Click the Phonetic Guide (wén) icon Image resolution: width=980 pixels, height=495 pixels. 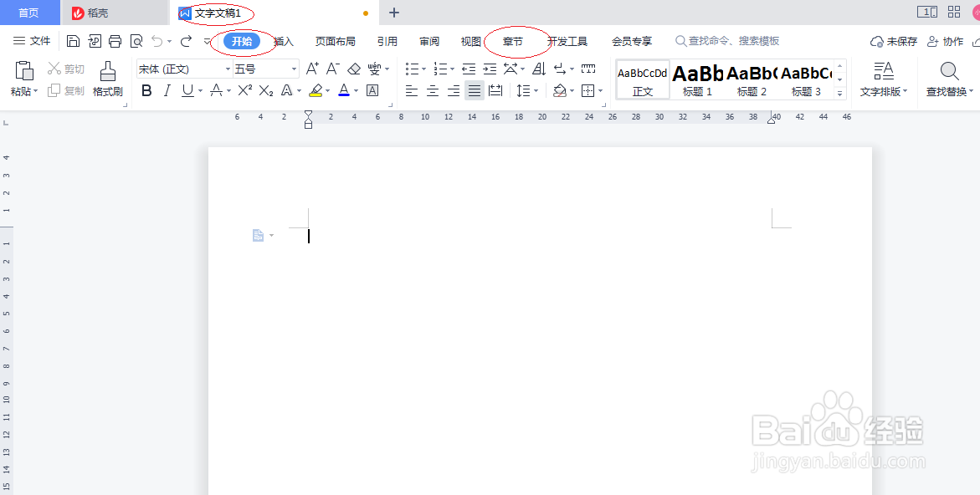click(374, 69)
